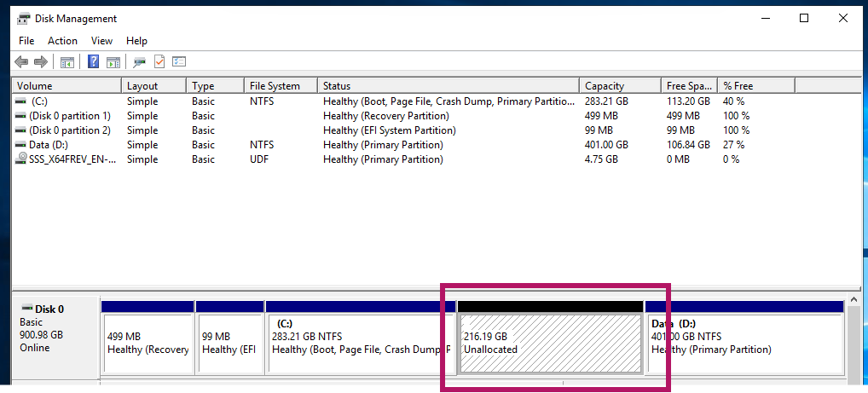Select the SSS_X64FREV_EN volume row
Viewport: 868px width, 393px height.
click(73, 159)
